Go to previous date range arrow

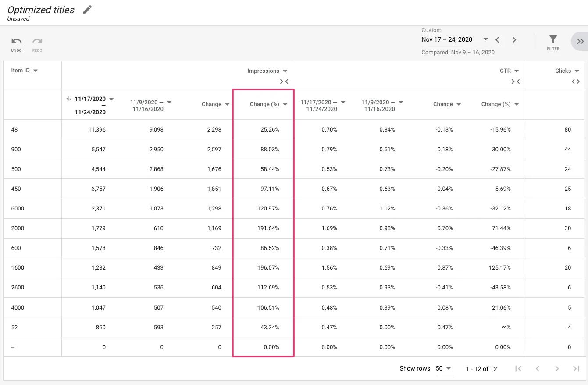(x=497, y=40)
